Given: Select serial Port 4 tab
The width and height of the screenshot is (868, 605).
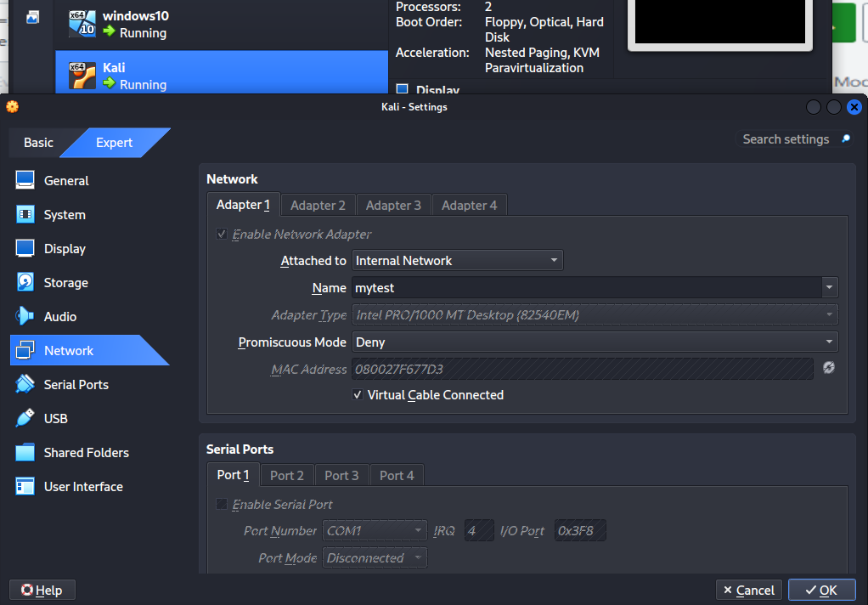Looking at the screenshot, I should click(397, 475).
